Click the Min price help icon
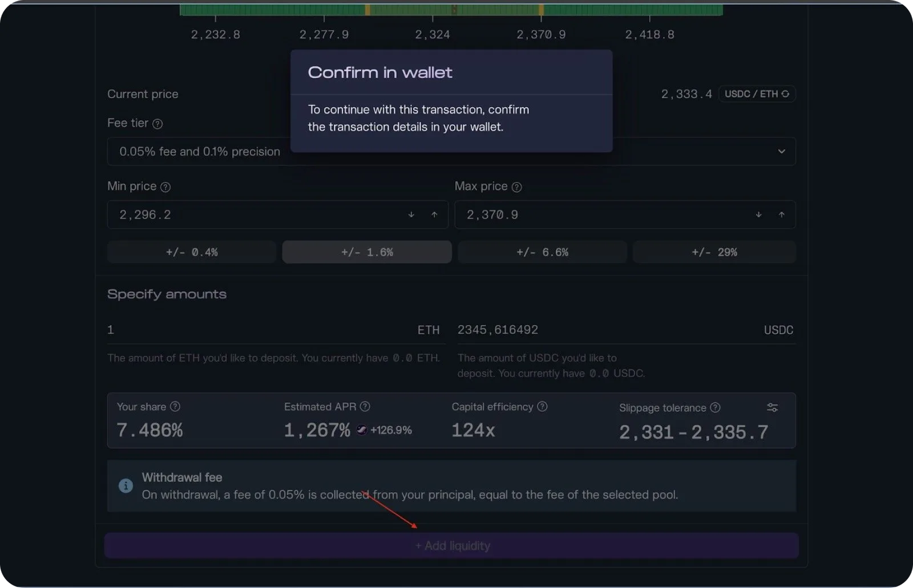Screen dimensions: 913x588 165,187
